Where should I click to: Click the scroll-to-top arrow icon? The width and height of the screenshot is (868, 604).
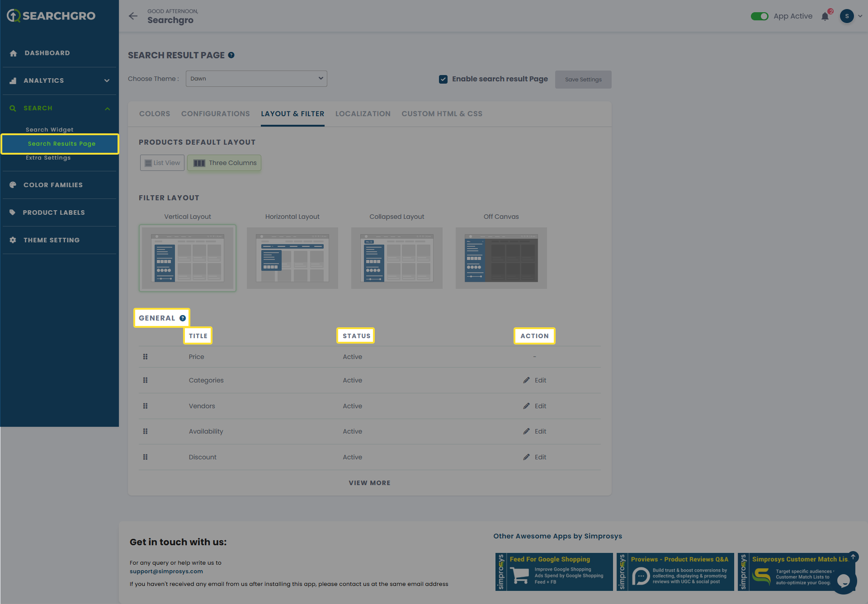coord(853,557)
